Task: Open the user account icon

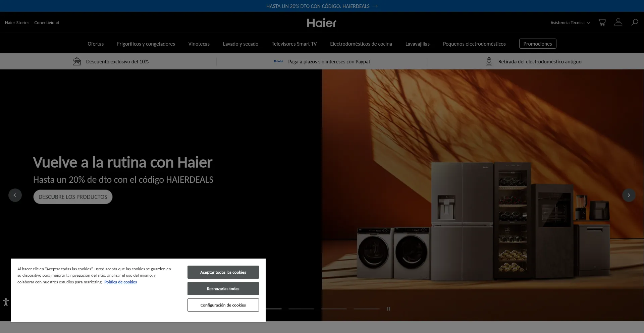Action: pos(618,22)
